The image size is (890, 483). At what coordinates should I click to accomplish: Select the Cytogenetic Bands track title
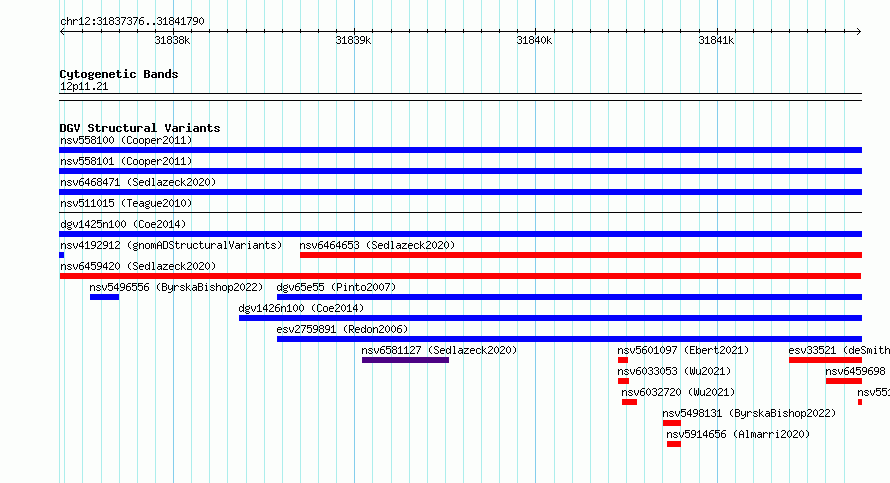119,74
